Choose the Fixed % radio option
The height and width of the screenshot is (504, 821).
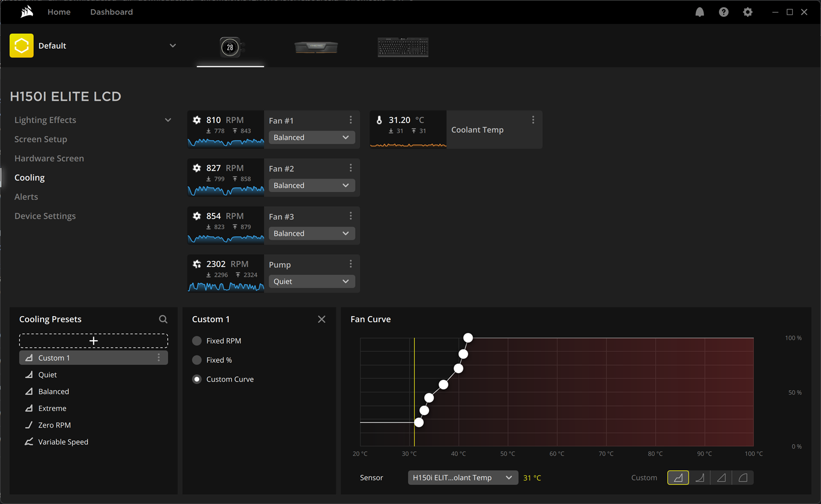point(197,360)
